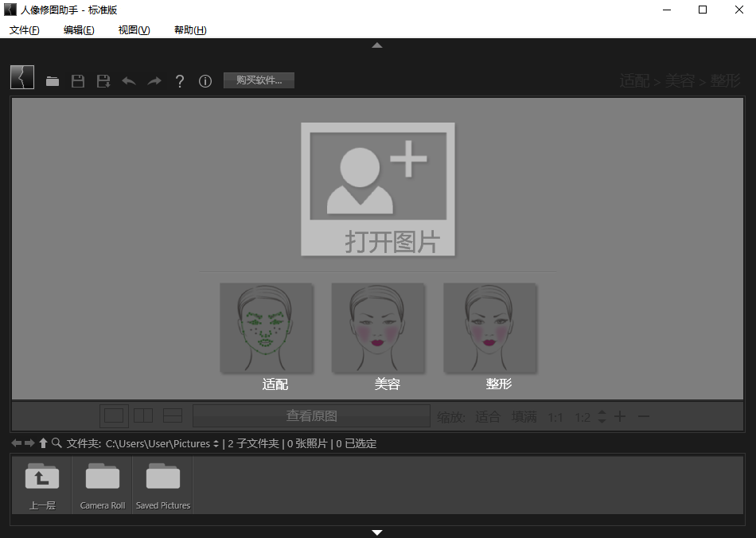Click the face profile logo icon
Viewport: 756px width, 538px height.
22,77
